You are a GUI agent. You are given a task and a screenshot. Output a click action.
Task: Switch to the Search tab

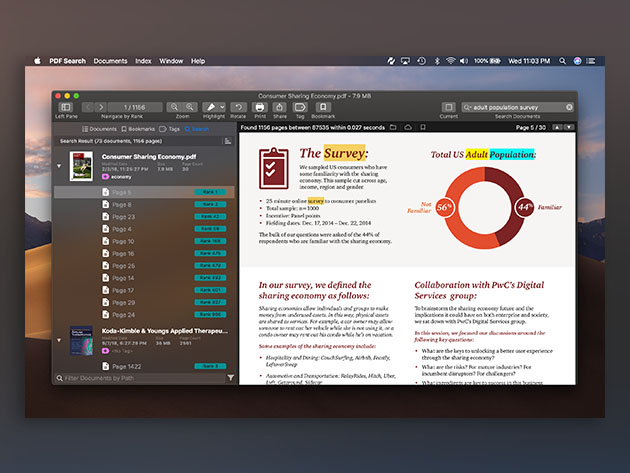coord(197,129)
